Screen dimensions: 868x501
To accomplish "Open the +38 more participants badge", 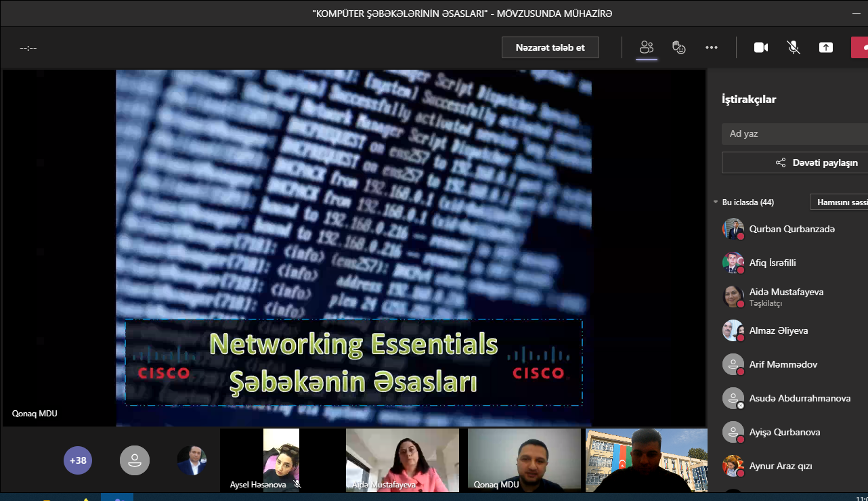I will tap(79, 460).
